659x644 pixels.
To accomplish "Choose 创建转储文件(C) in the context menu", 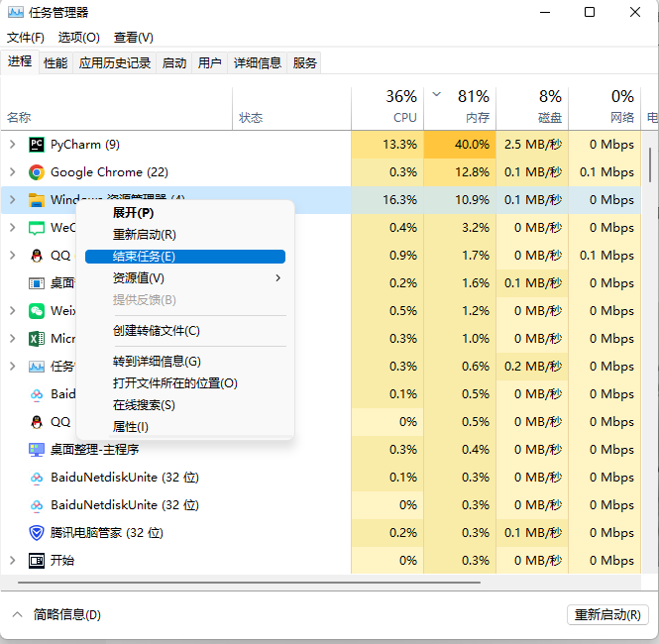I will [185, 331].
